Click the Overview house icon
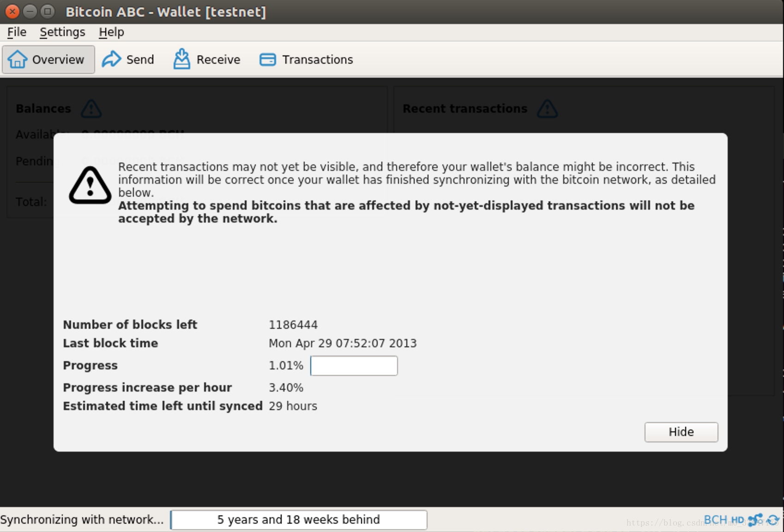Viewport: 784px width, 532px height. tap(18, 59)
